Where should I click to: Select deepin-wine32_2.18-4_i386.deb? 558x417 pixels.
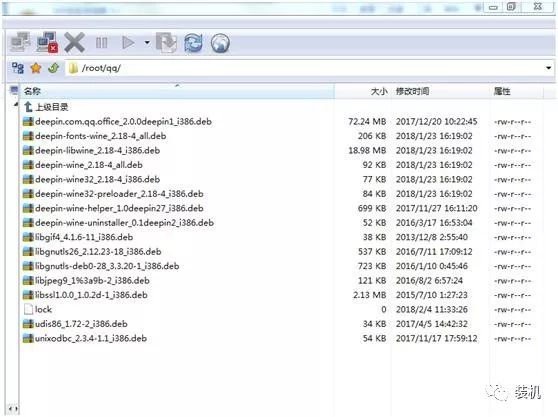(x=97, y=179)
